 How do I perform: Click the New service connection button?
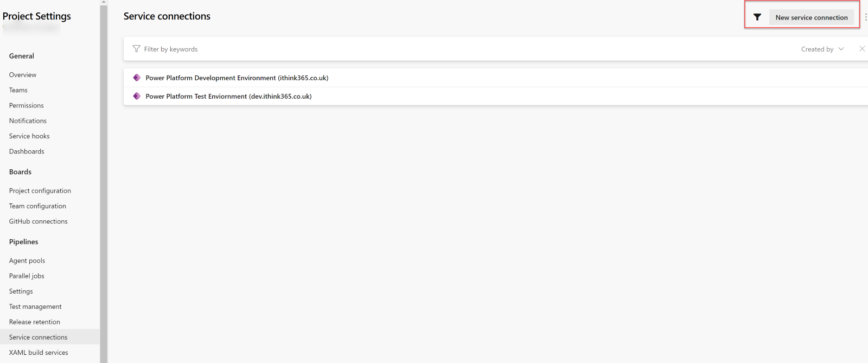pos(811,17)
